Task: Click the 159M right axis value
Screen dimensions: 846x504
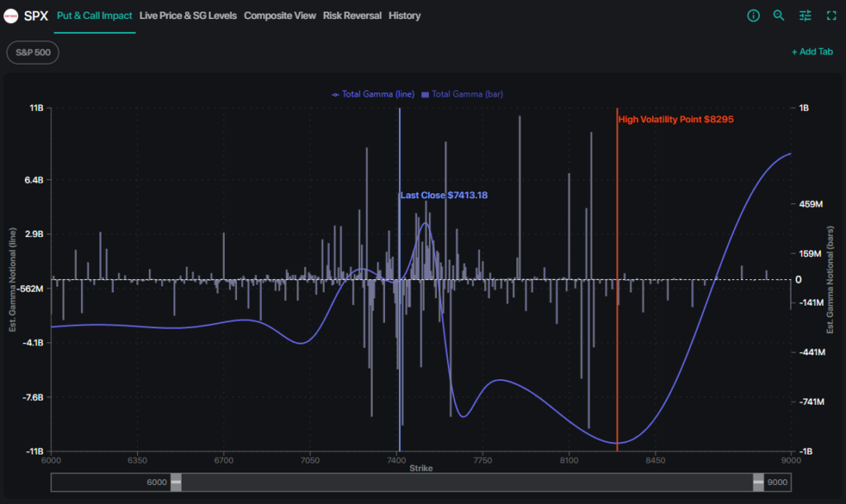Action: (810, 254)
